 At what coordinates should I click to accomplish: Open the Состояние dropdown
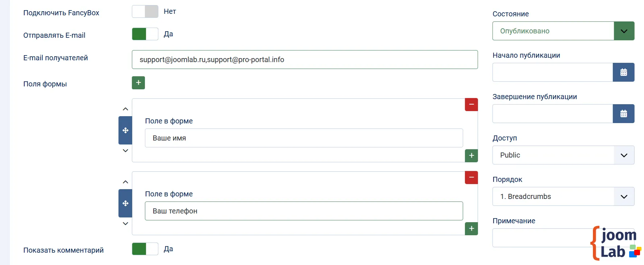coord(563,31)
